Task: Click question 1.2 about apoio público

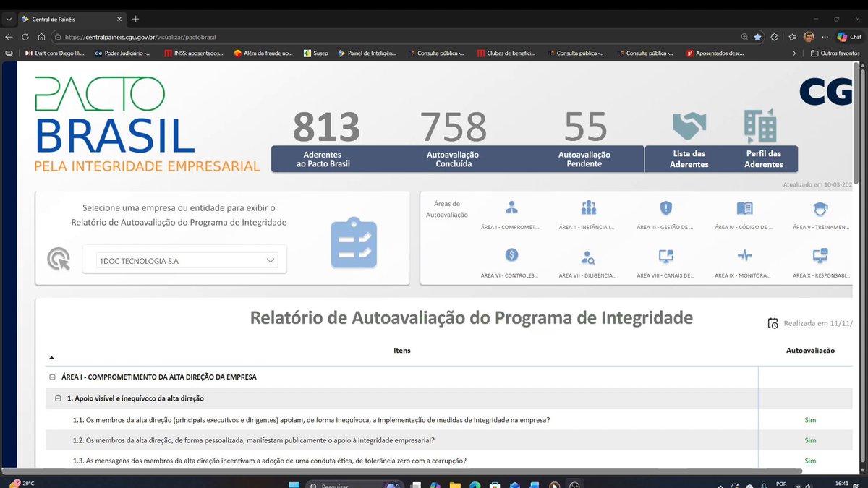Action: click(254, 440)
